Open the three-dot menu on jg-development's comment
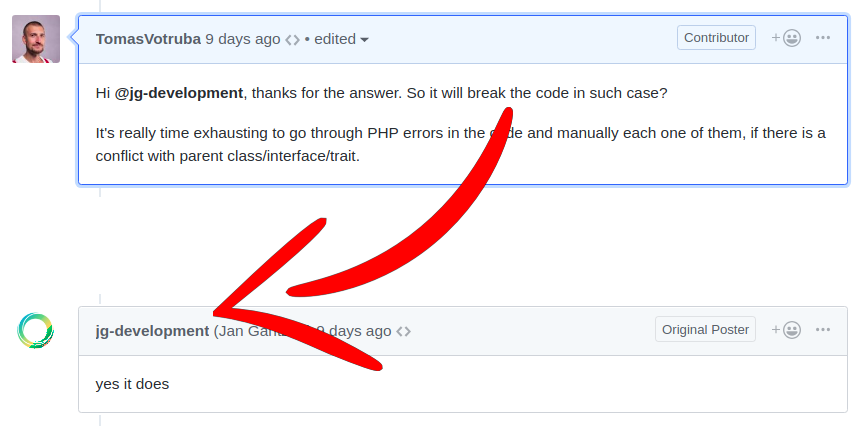This screenshot has width=860, height=426. (x=823, y=330)
